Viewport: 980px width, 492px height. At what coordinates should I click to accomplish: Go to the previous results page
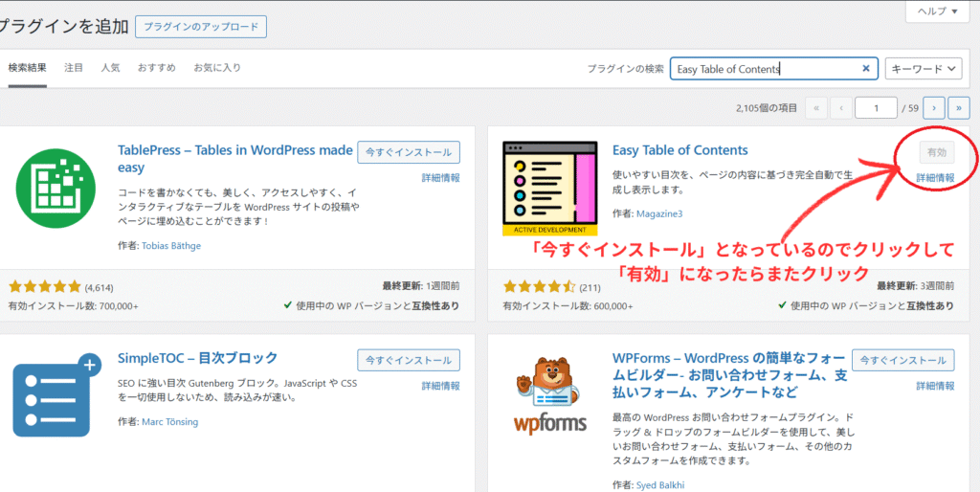[x=841, y=108]
